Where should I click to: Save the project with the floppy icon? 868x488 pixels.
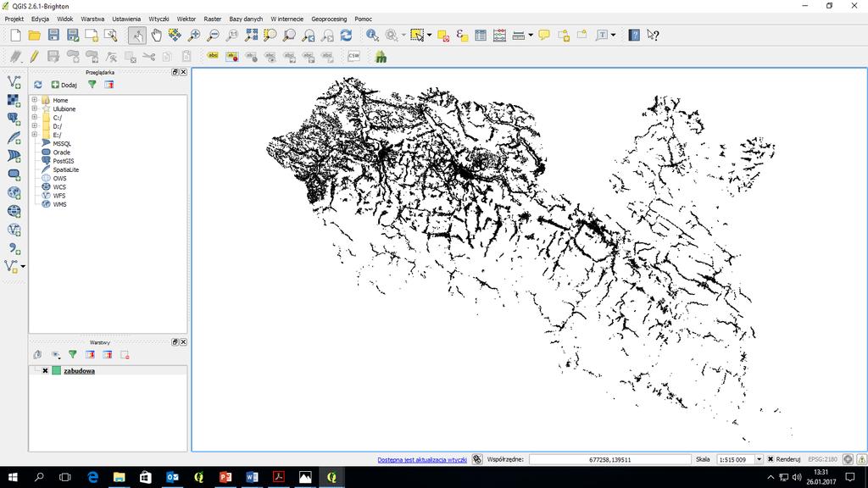tap(53, 36)
